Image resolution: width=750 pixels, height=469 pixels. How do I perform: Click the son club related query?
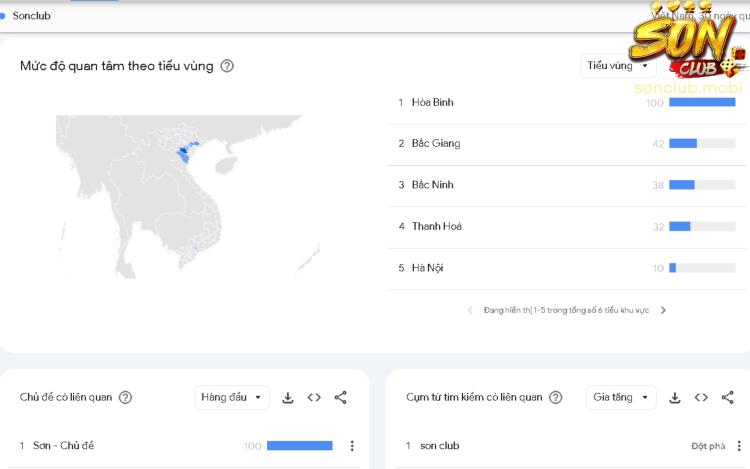pyautogui.click(x=440, y=446)
